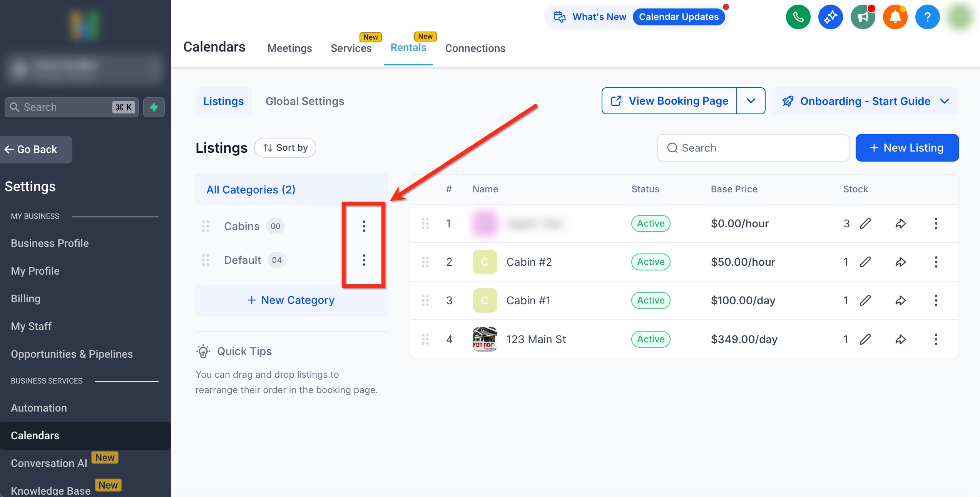Expand Onboarding - Start Guide dropdown
The image size is (980, 497).
coord(945,101)
